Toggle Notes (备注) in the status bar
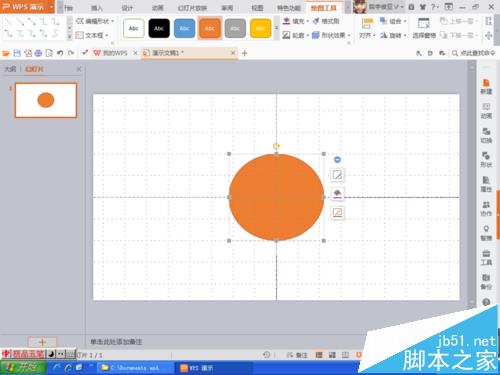 click(297, 355)
